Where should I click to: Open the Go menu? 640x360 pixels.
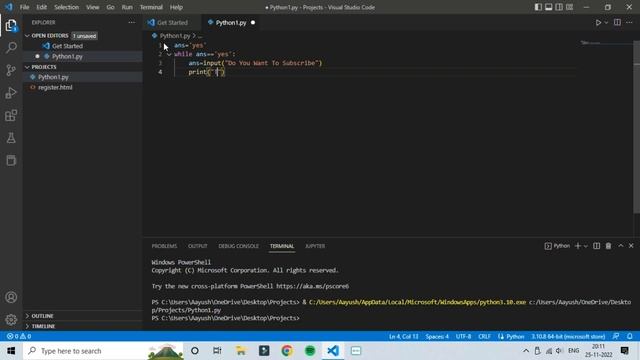pos(110,7)
